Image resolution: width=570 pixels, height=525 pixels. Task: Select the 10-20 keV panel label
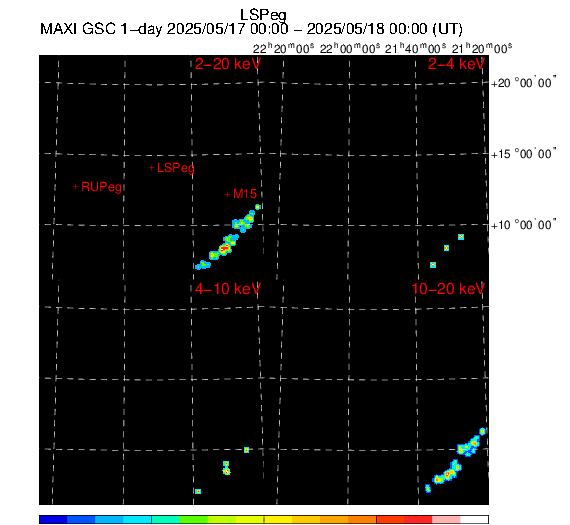coord(448,289)
